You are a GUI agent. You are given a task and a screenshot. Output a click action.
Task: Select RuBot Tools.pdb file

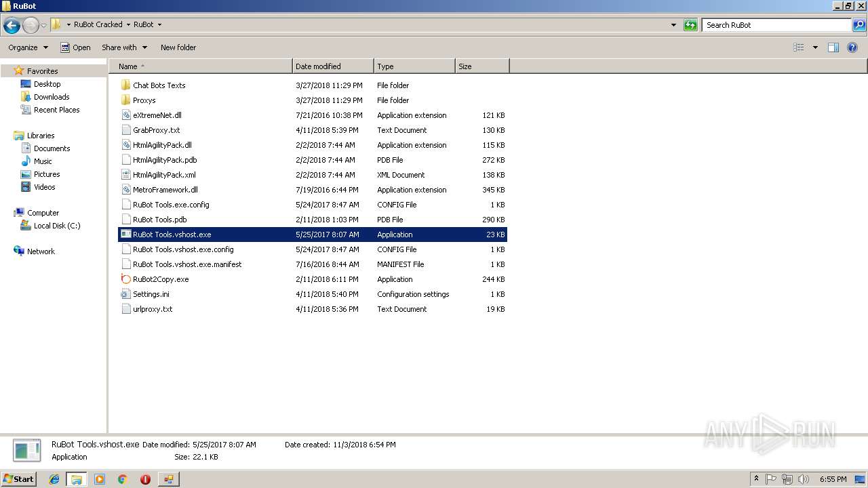[160, 220]
